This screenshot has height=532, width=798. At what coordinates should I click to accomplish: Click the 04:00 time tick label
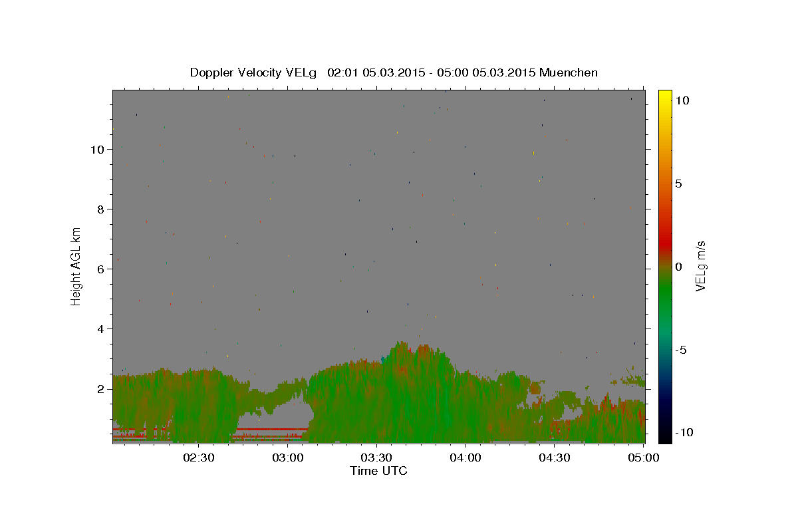(465, 458)
